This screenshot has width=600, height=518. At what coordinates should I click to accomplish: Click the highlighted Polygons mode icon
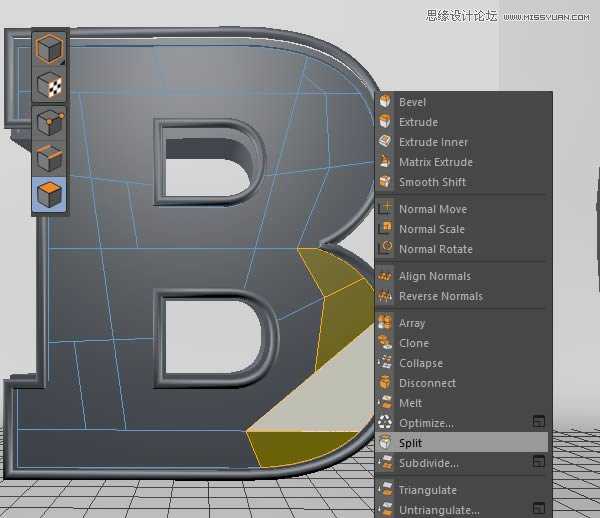pyautogui.click(x=50, y=194)
